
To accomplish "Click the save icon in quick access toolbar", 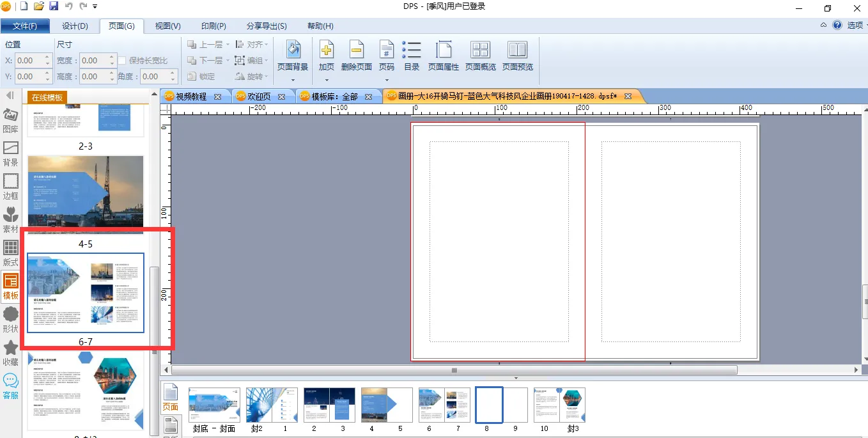I will pos(54,6).
